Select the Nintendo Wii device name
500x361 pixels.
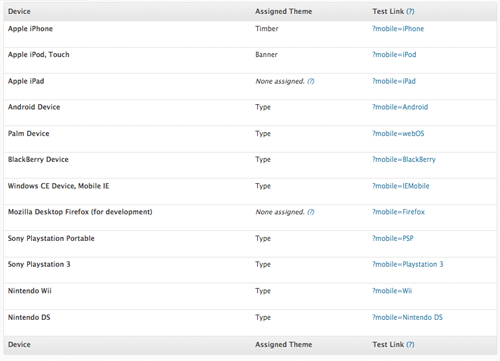coord(30,291)
